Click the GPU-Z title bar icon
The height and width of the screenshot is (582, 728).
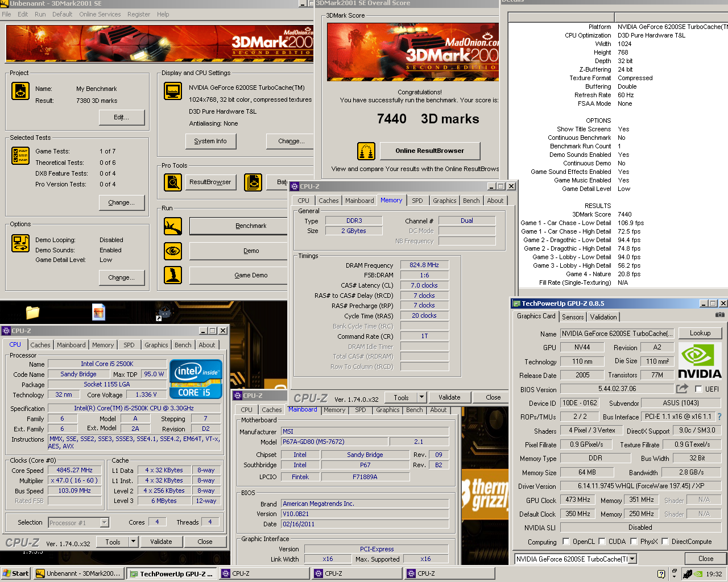516,304
